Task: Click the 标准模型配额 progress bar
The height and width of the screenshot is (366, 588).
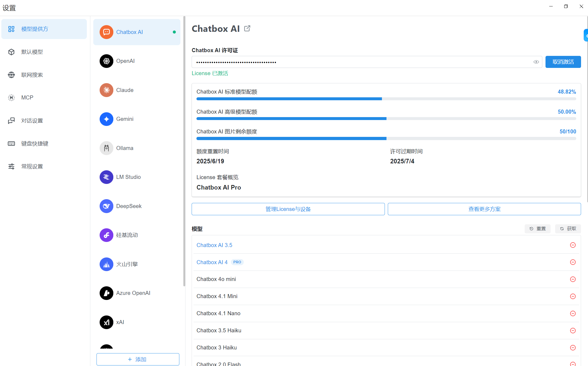Action: coord(386,99)
